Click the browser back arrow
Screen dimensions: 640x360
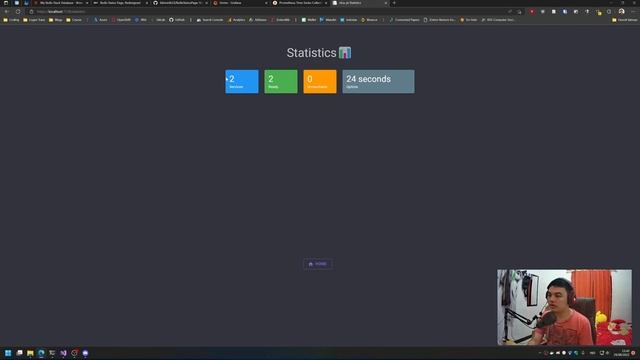pyautogui.click(x=7, y=11)
